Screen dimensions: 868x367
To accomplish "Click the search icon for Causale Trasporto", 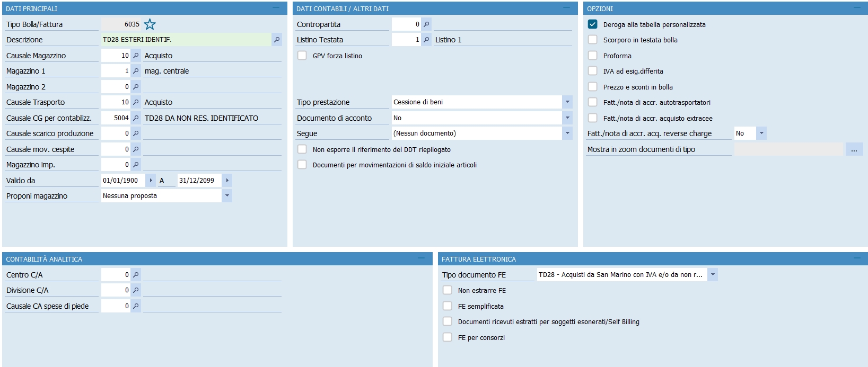I will pyautogui.click(x=136, y=102).
